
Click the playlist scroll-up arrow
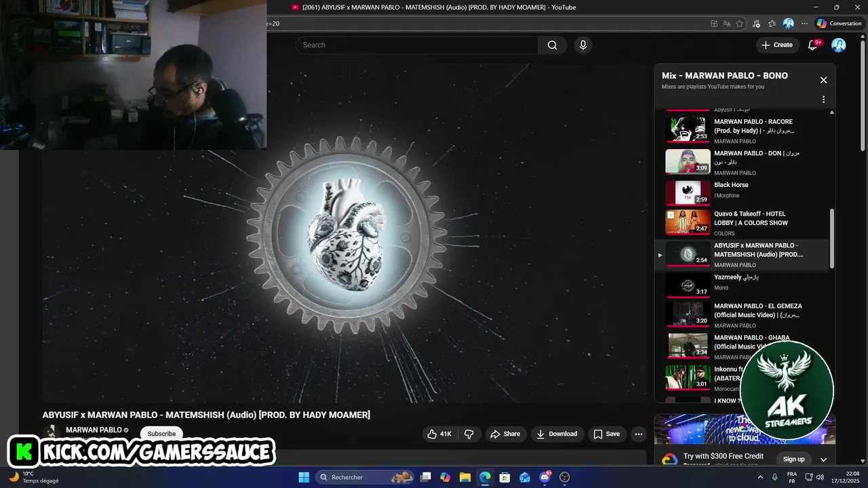(832, 112)
